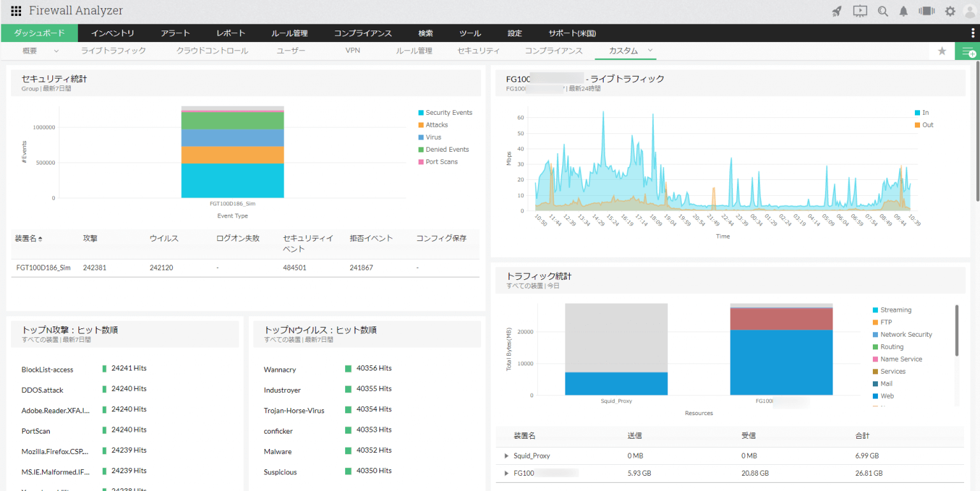Open the user profile avatar

[x=970, y=11]
